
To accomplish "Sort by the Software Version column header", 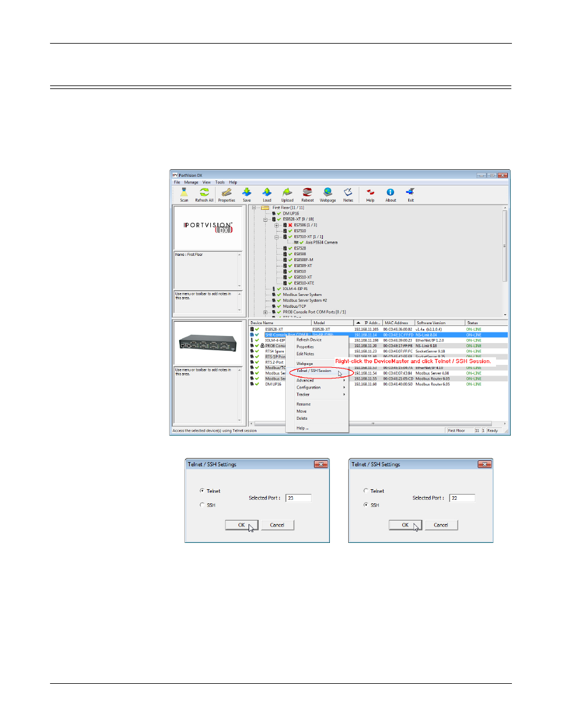I will point(439,323).
